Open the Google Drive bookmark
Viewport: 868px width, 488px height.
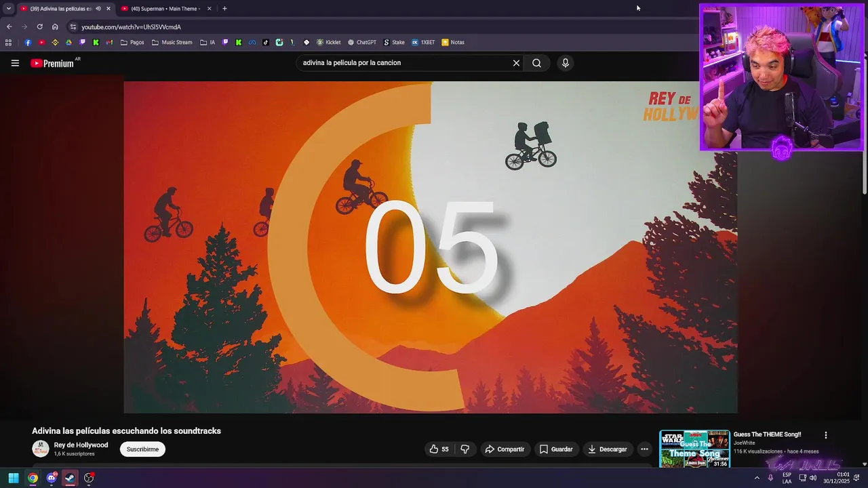[x=68, y=42]
